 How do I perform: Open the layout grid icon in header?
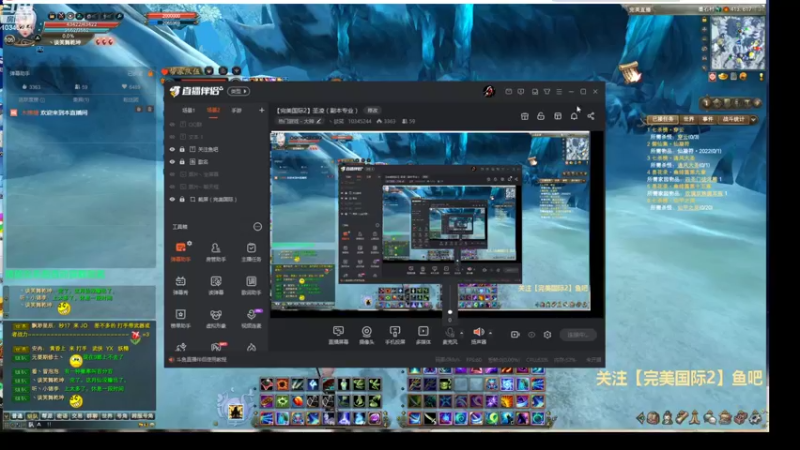point(558,116)
